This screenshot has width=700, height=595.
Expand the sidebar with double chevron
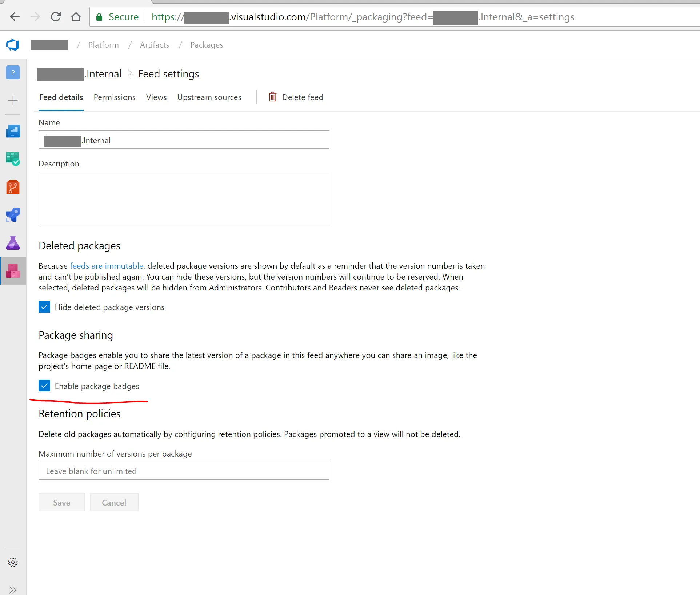[13, 590]
